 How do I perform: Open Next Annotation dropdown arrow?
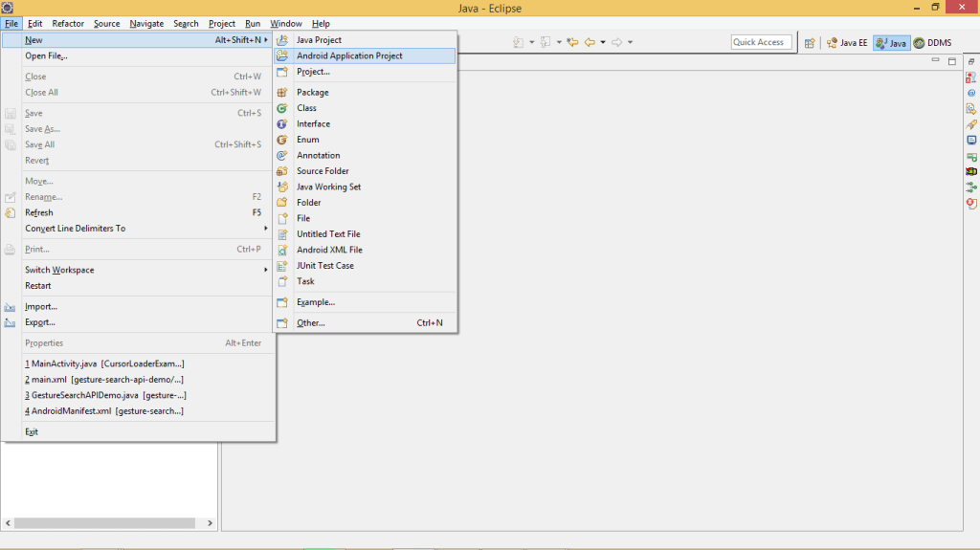tap(532, 42)
